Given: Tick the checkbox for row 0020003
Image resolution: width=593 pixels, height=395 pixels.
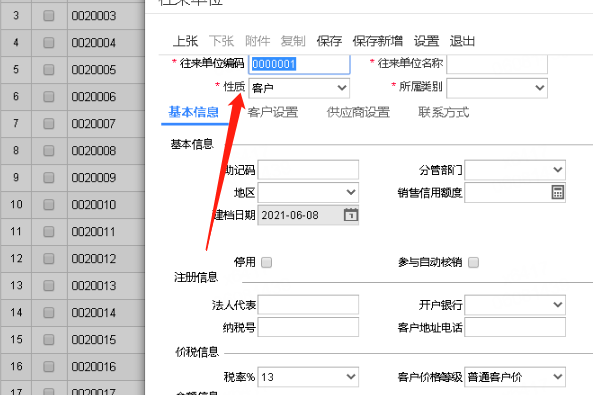Looking at the screenshot, I should pos(48,16).
